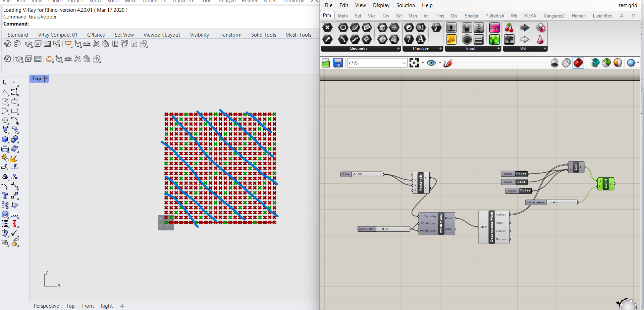The width and height of the screenshot is (644, 310).
Task: Switch to the LunchBox component tab
Action: point(602,16)
